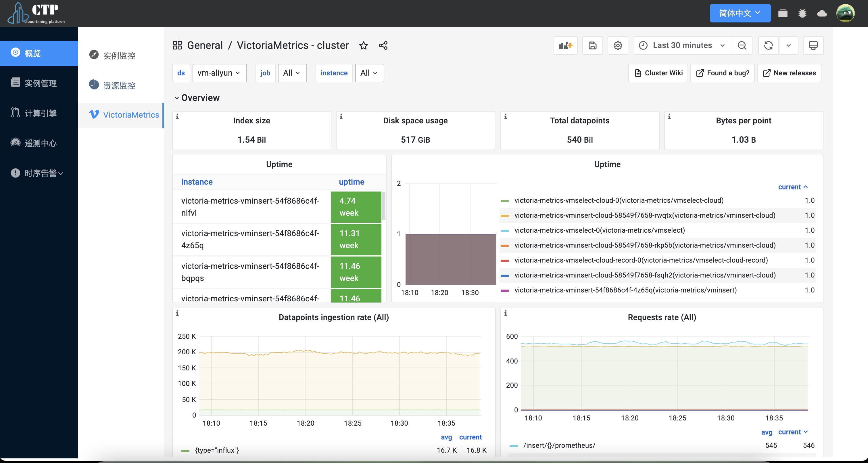Image resolution: width=868 pixels, height=463 pixels.
Task: Select 概览 in the left sidebar
Action: tap(39, 53)
